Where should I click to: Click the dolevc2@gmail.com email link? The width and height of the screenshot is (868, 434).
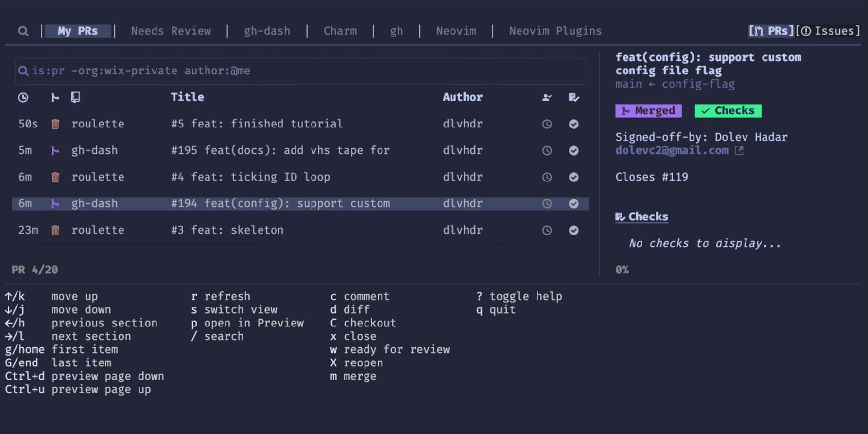[672, 151]
